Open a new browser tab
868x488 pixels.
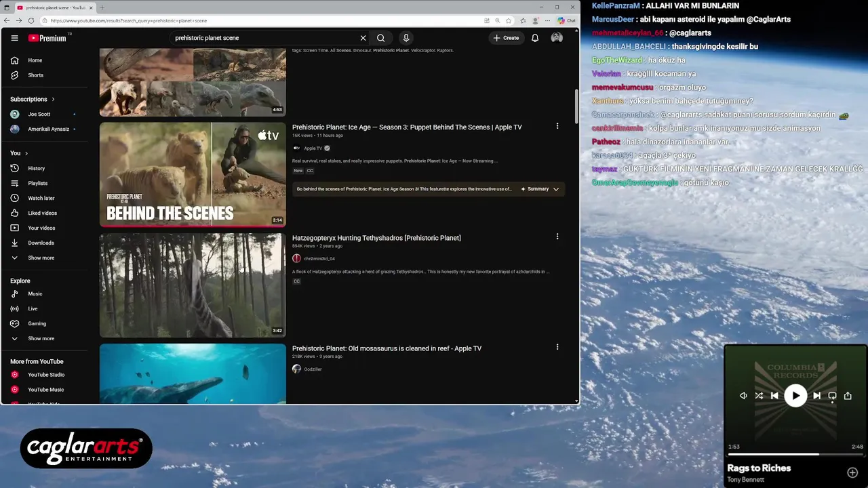[x=102, y=7]
